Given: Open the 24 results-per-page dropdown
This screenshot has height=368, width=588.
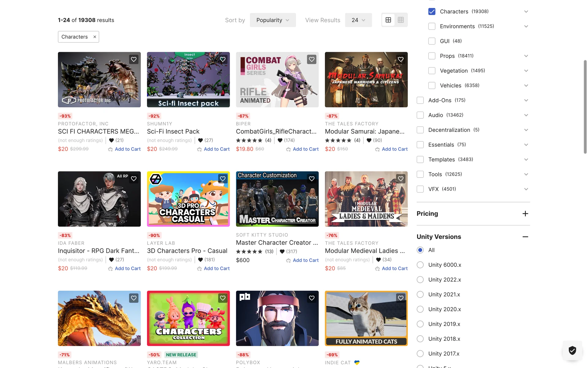Looking at the screenshot, I should pyautogui.click(x=358, y=20).
